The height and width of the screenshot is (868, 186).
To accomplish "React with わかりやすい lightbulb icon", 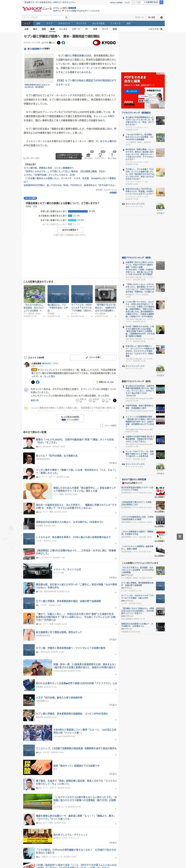I will pos(100,155).
